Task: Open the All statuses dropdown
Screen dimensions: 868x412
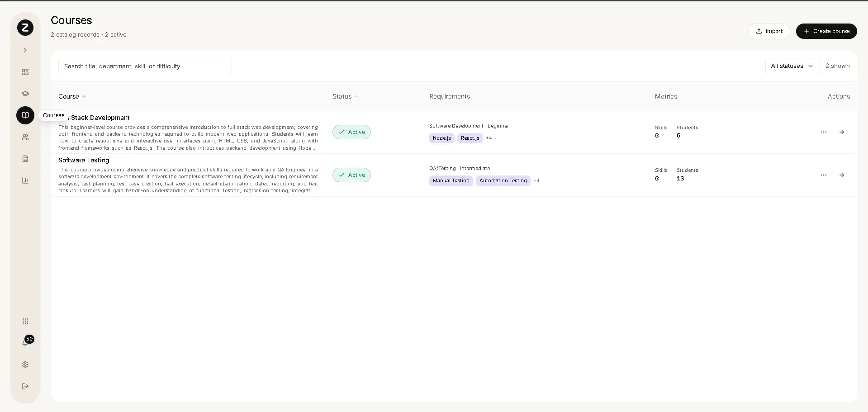Action: coord(792,66)
